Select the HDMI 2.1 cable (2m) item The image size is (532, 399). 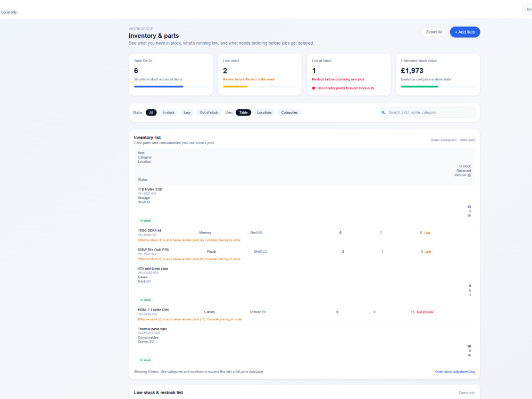tap(153, 310)
